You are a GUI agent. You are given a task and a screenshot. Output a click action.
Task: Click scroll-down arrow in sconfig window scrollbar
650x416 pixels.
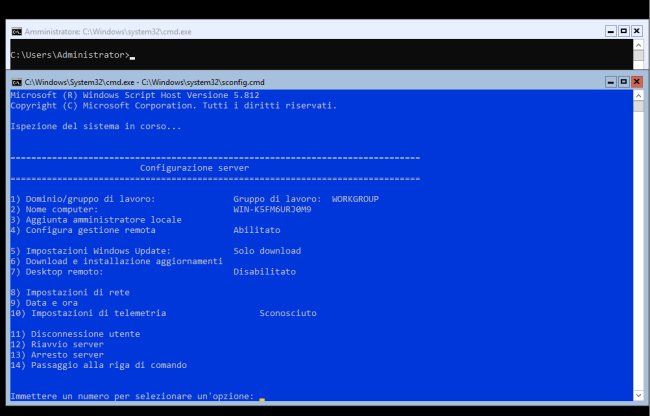[x=638, y=395]
